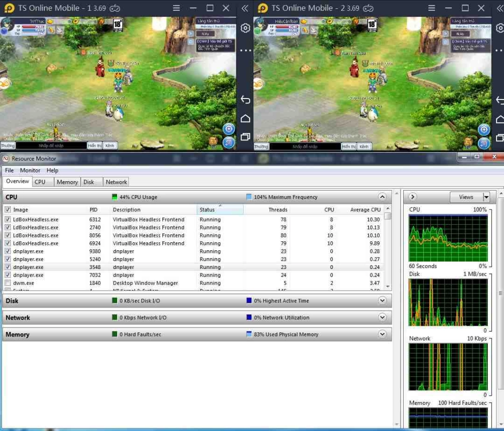Sort by Average CPU column header

[365, 210]
